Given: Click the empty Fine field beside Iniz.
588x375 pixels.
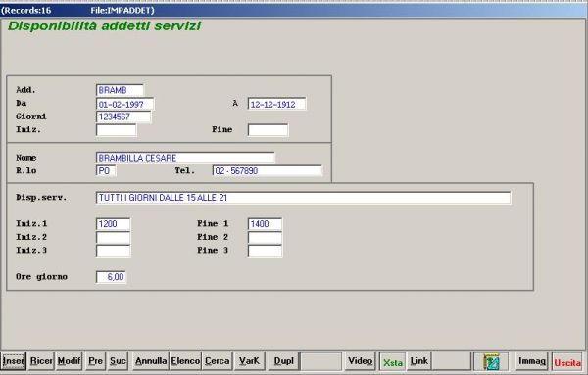Looking at the screenshot, I should 268,130.
